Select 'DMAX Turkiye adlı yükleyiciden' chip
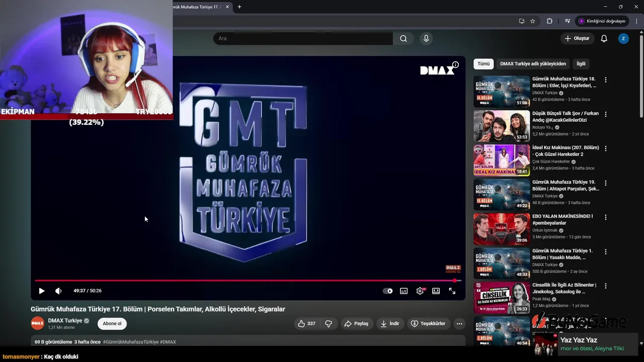This screenshot has height=362, width=644. [533, 64]
